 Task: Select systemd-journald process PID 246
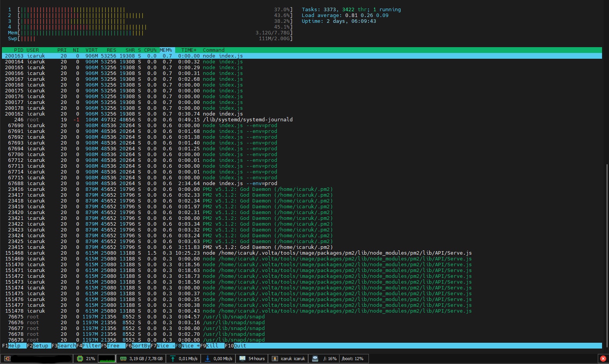[x=302, y=120]
